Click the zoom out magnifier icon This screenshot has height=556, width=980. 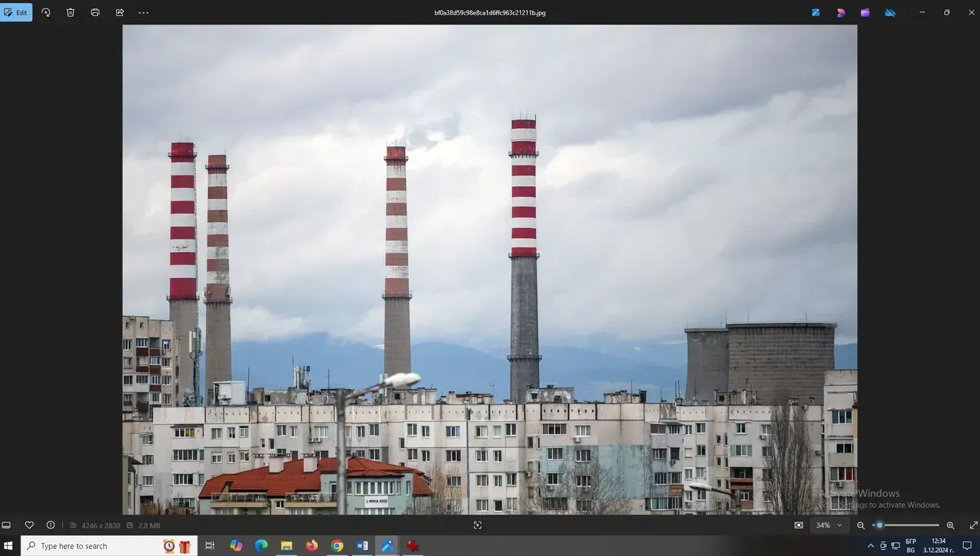point(861,525)
